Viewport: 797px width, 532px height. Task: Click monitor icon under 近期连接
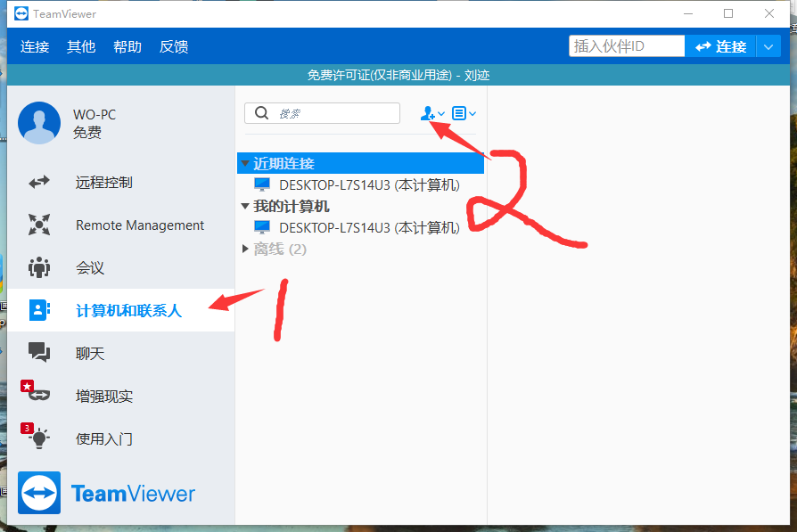point(262,184)
